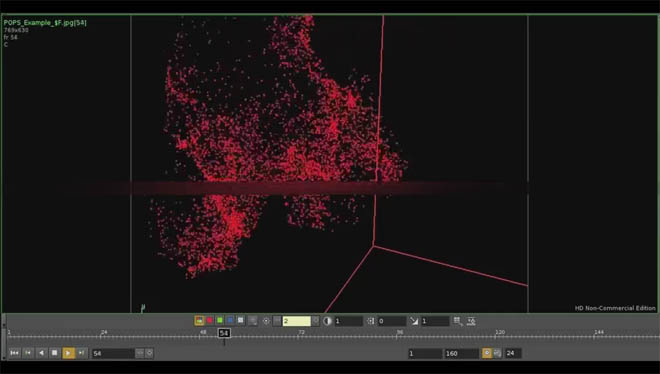Click the icon right of realtime toggle
The image size is (660, 374).
point(498,353)
